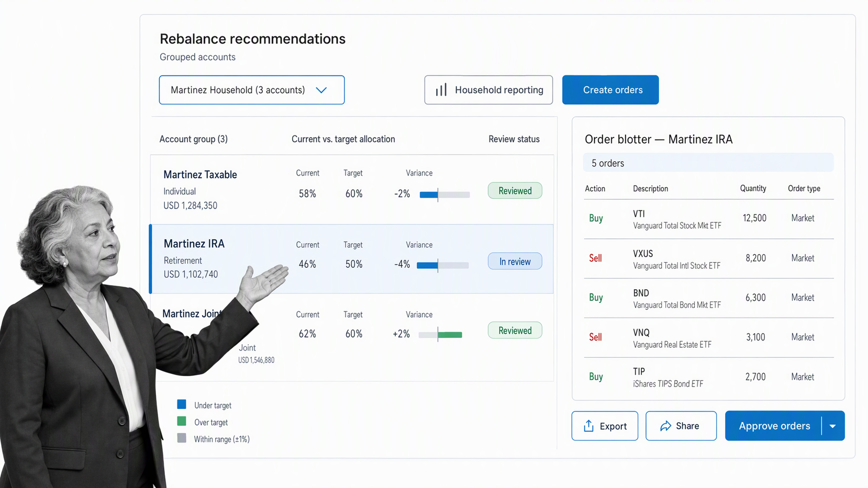
Task: Click the 5 orders summary bar
Action: click(708, 163)
